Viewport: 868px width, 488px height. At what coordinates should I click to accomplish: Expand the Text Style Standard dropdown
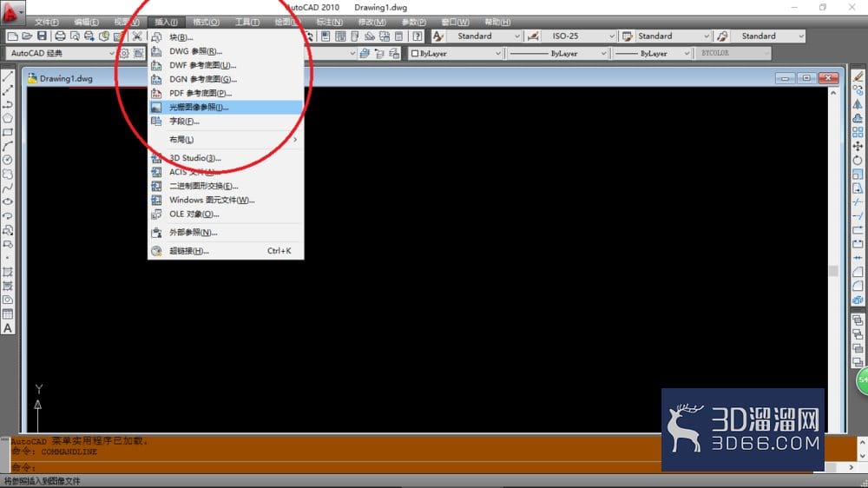coord(516,36)
